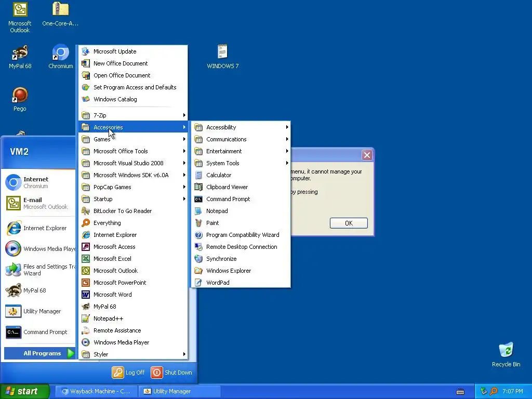This screenshot has width=532, height=399.
Task: Open the Command Prompt icon in Accessories
Action: (x=198, y=199)
